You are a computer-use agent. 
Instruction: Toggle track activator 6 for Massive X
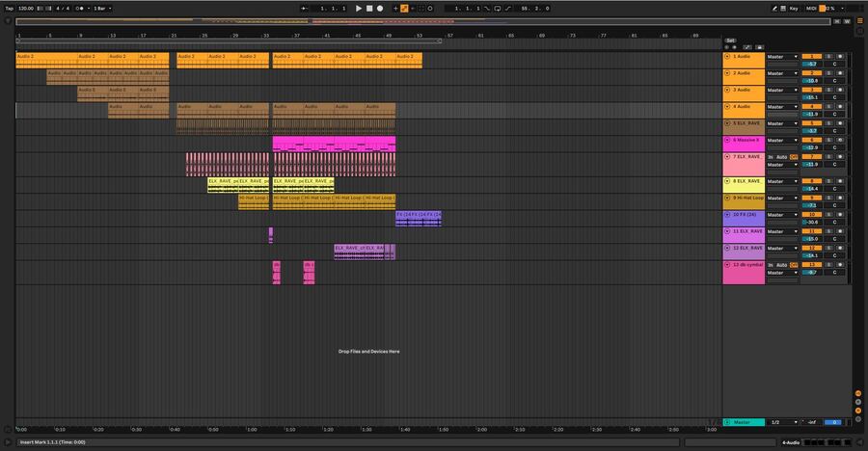click(x=812, y=140)
